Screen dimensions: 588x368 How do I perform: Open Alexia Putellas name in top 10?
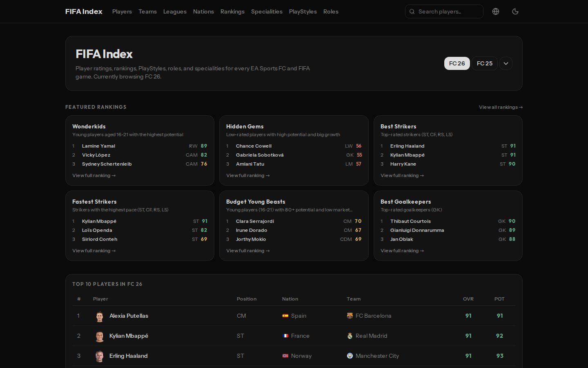129,316
